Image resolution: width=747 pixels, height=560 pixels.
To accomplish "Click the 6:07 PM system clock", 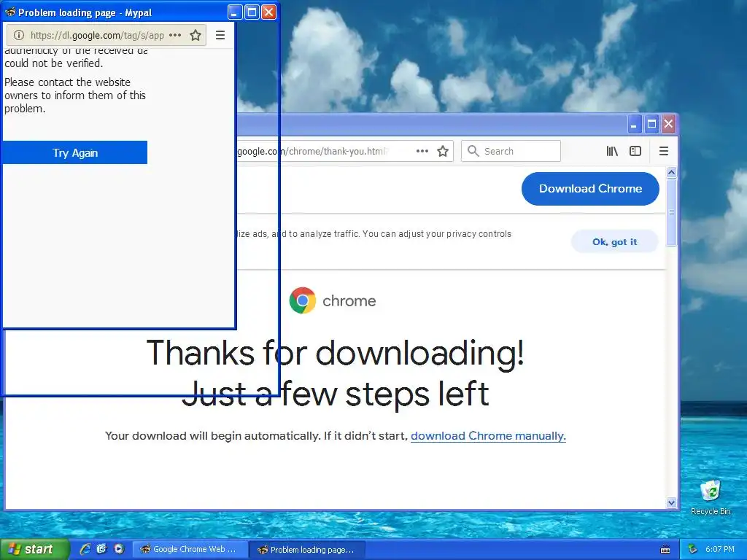I will [720, 550].
